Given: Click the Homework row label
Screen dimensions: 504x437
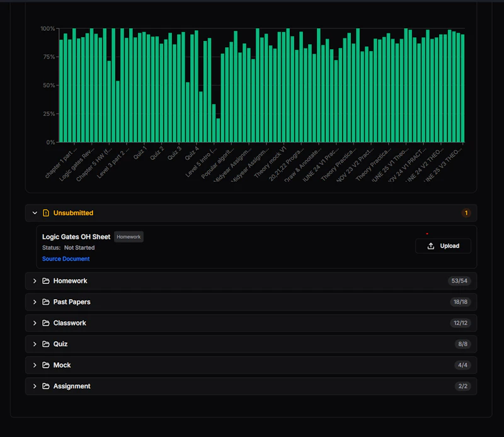Looking at the screenshot, I should click(x=70, y=281).
